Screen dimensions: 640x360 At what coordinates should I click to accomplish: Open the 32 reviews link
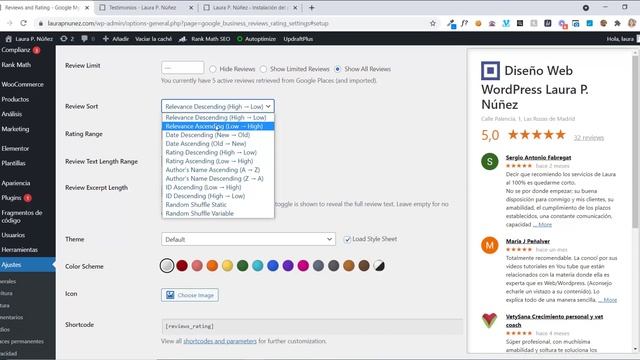pos(589,138)
